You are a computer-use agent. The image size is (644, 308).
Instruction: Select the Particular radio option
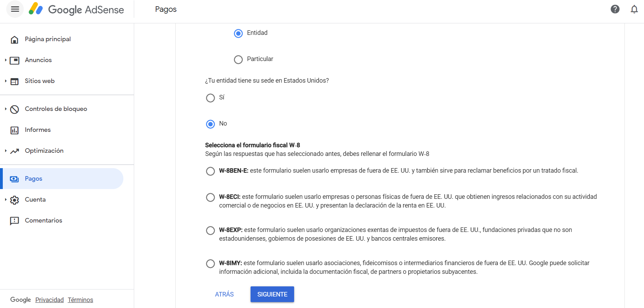tap(238, 60)
